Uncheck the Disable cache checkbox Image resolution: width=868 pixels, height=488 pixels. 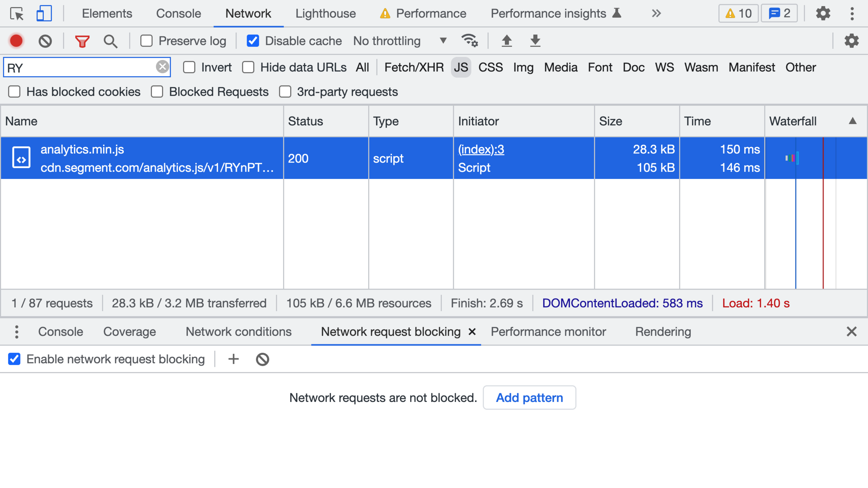(253, 41)
